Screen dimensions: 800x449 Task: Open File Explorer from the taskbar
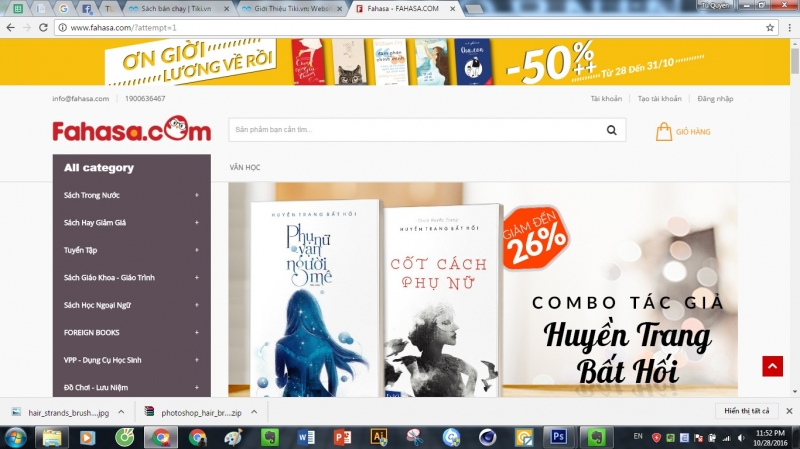click(x=52, y=437)
